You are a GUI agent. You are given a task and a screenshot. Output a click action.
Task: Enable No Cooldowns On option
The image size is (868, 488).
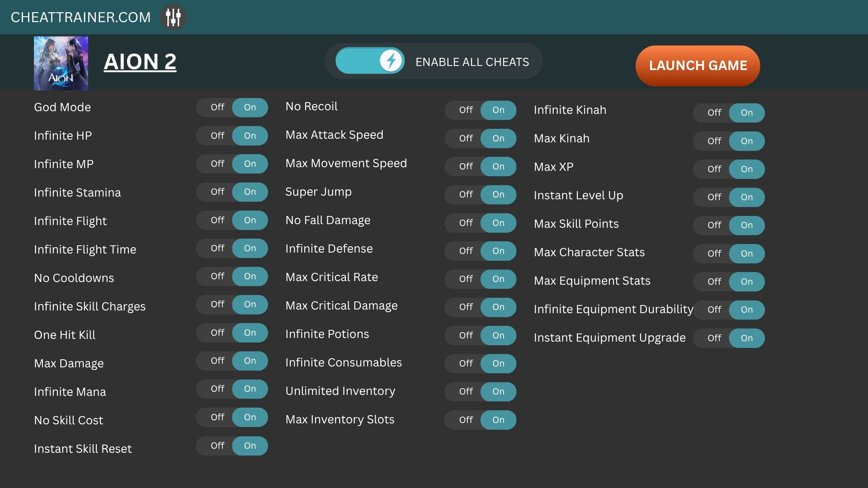coord(250,276)
